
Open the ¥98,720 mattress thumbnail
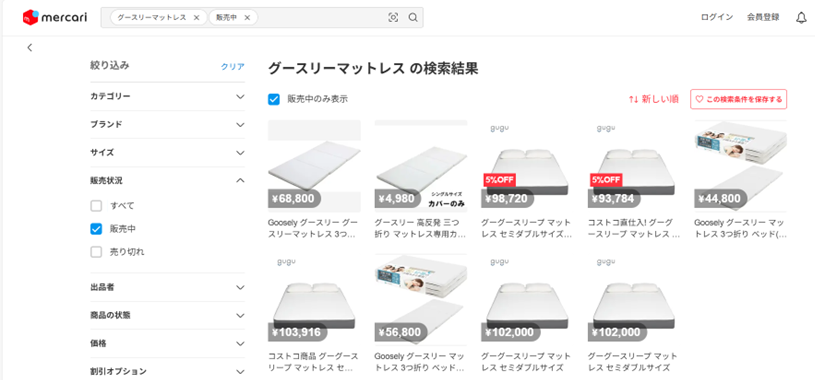(528, 166)
